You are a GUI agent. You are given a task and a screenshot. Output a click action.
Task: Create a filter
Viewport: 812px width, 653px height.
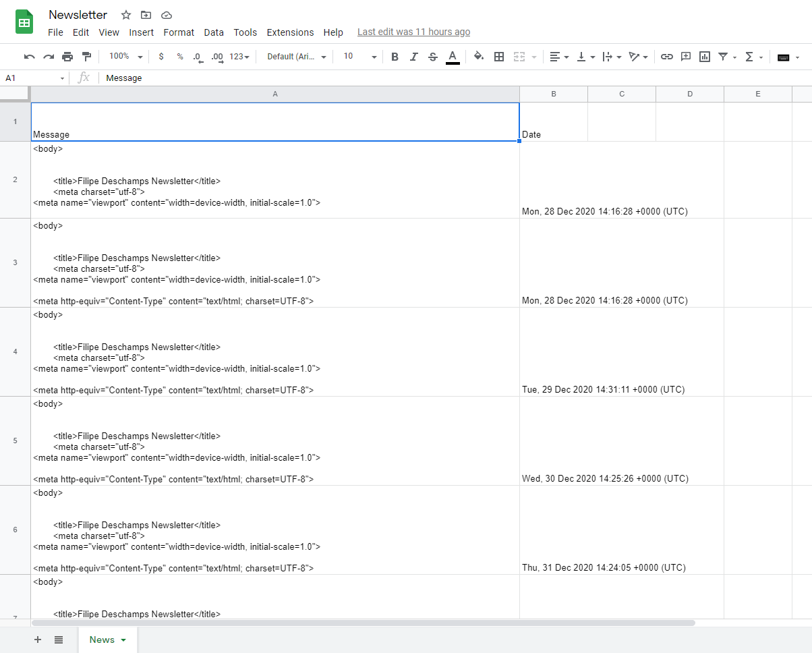723,57
